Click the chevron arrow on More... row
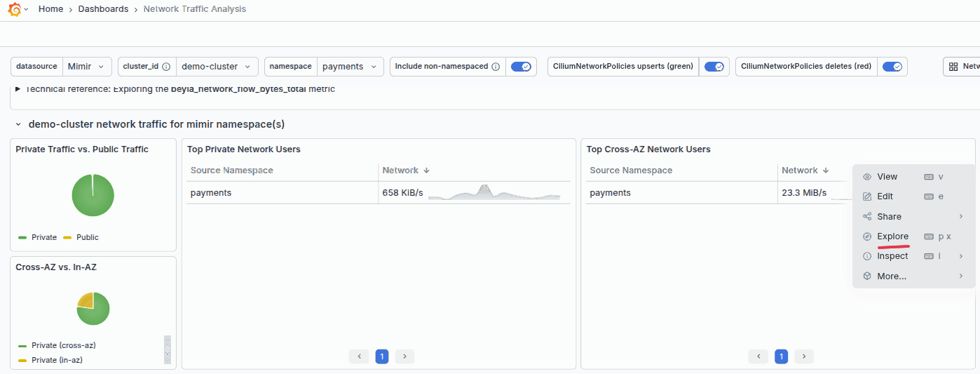Image resolution: width=980 pixels, height=374 pixels. [x=961, y=276]
